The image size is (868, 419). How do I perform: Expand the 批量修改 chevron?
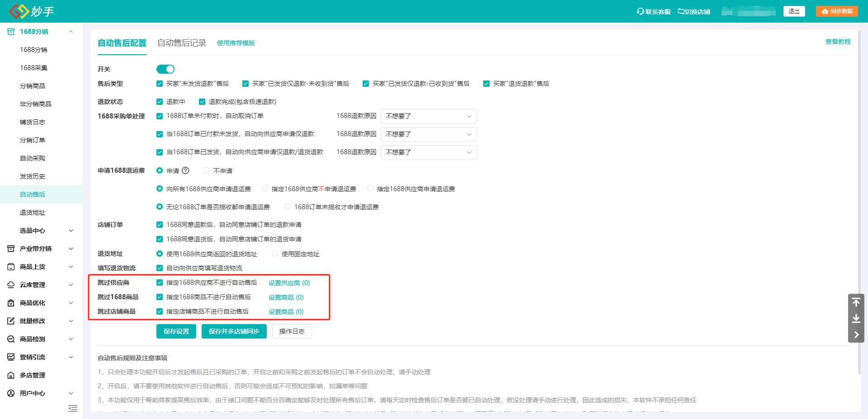(x=71, y=321)
